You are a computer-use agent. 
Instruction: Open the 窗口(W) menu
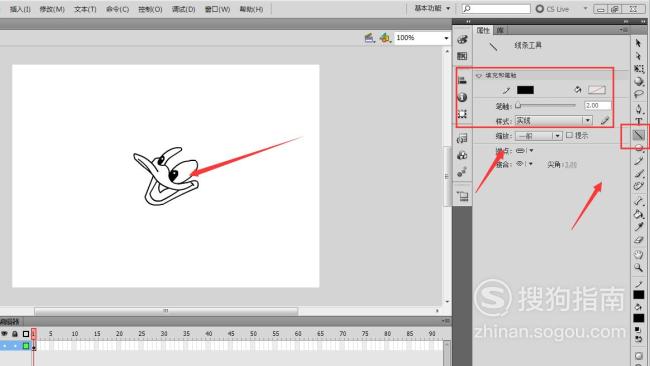coord(217,9)
